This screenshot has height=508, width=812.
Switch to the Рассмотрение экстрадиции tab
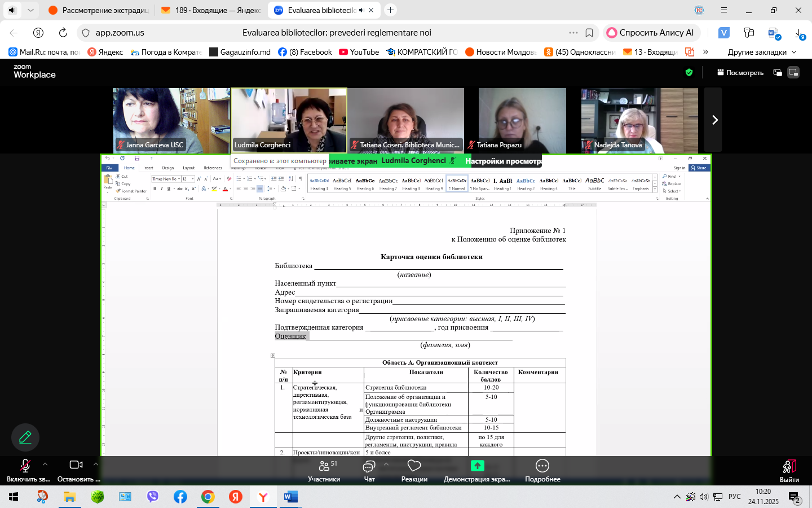pyautogui.click(x=99, y=10)
